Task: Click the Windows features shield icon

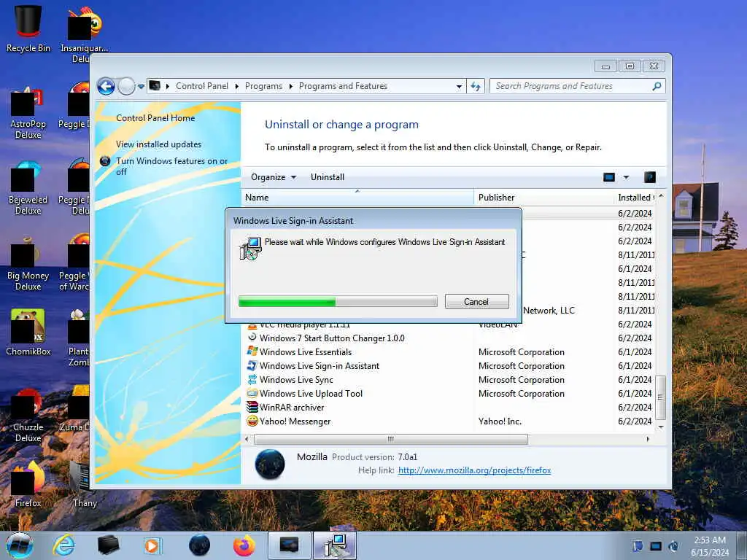Action: (105, 161)
